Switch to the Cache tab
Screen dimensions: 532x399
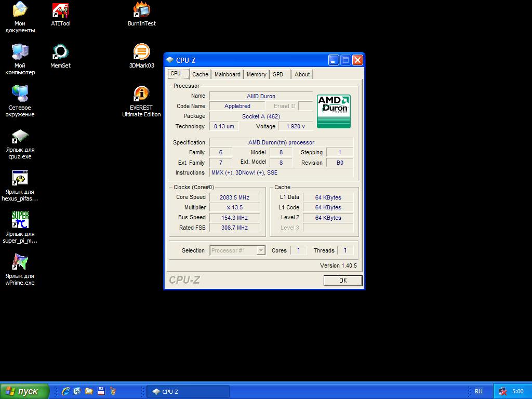coord(200,74)
